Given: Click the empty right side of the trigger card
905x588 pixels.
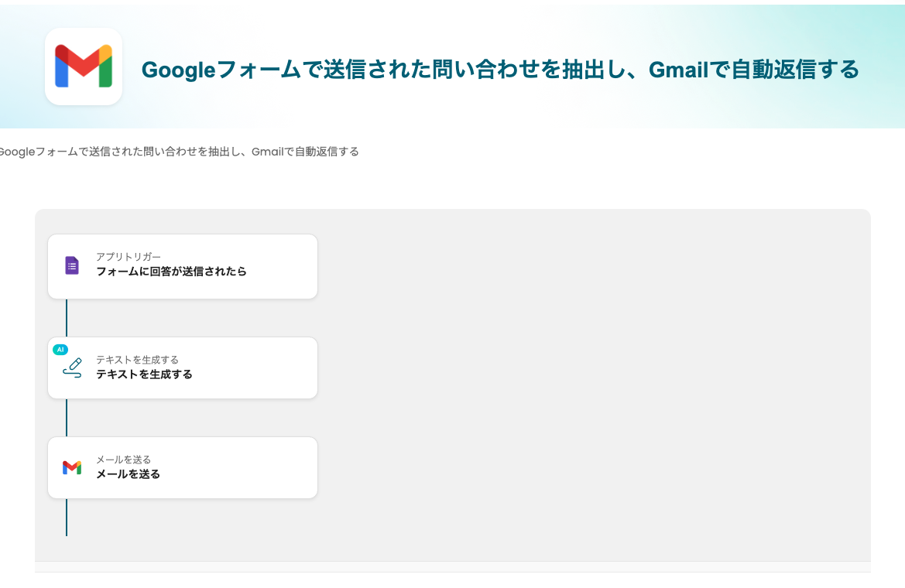Looking at the screenshot, I should 279,266.
